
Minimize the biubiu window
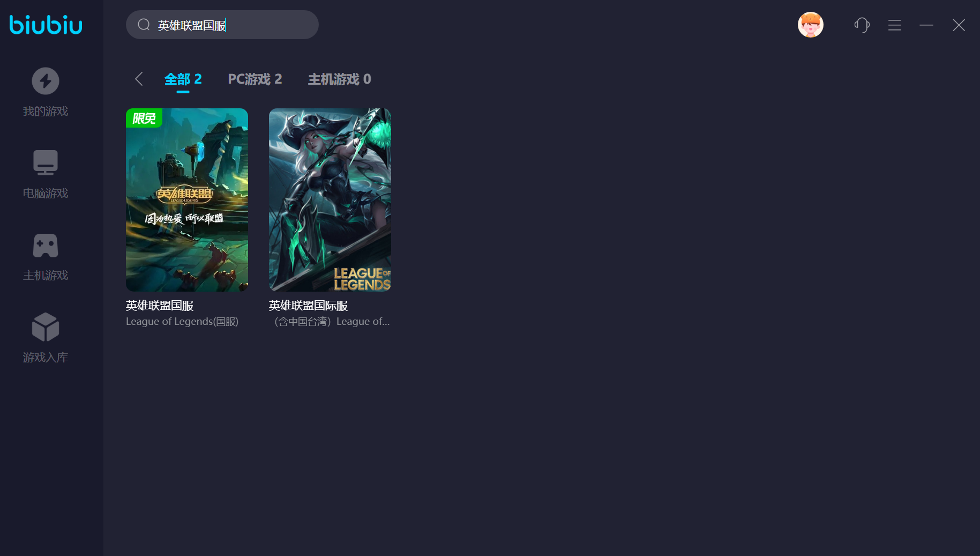tap(926, 25)
